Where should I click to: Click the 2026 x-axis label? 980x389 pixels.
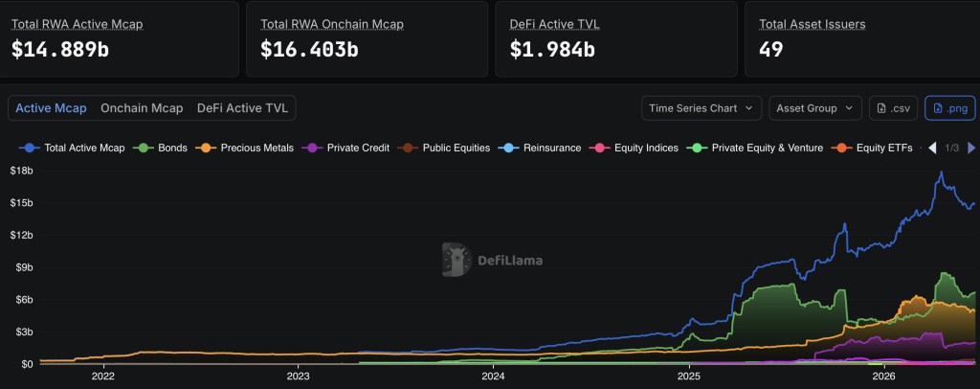(x=883, y=376)
